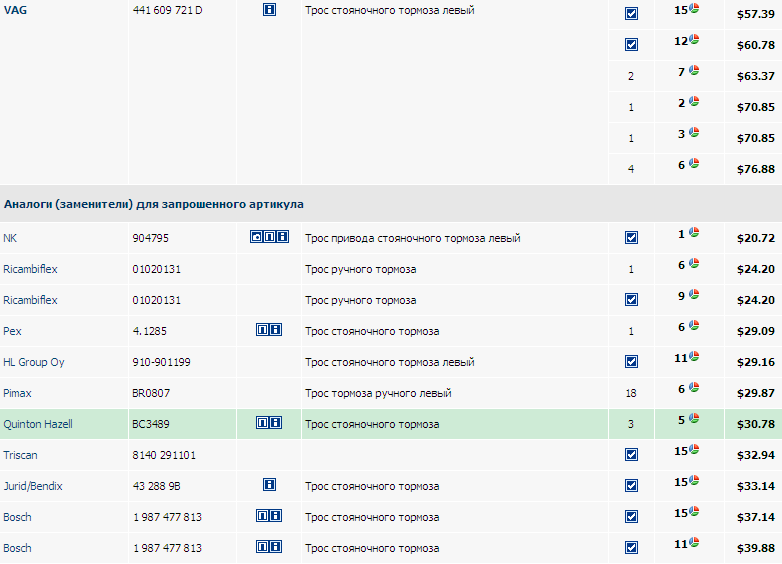782x564 pixels.
Task: Click pie-chart icon in Pimax $29.87 row
Action: click(x=694, y=387)
